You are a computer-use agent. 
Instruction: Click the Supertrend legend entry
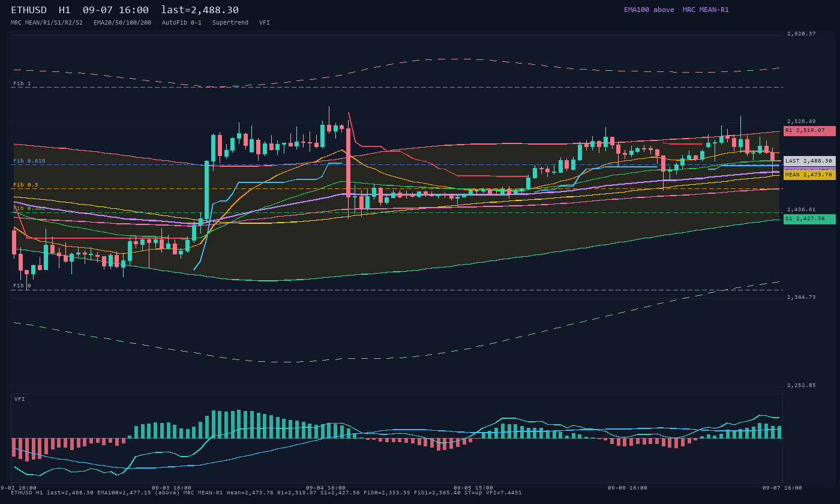coord(230,22)
